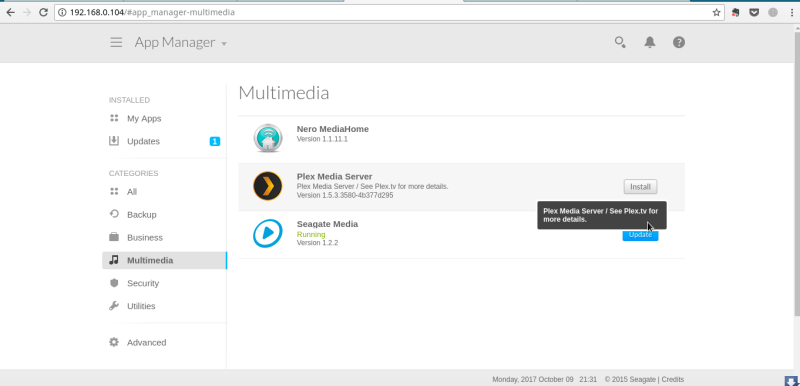The width and height of the screenshot is (800, 386).
Task: Reload the page with refresh icon
Action: click(44, 12)
